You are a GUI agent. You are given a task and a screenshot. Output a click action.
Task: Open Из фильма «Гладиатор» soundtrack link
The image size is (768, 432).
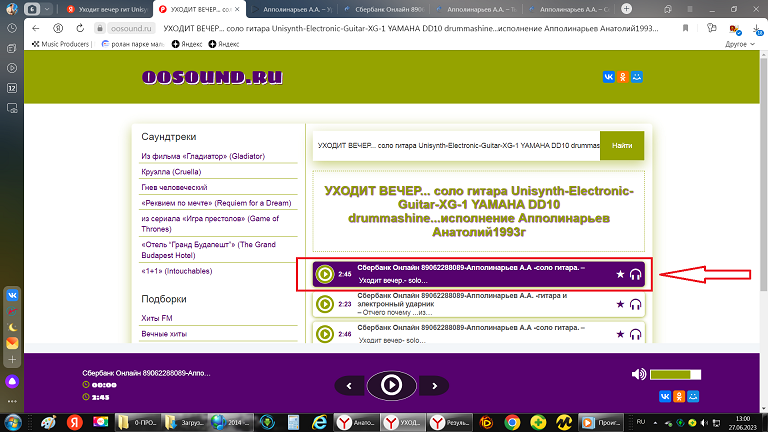[x=203, y=156]
